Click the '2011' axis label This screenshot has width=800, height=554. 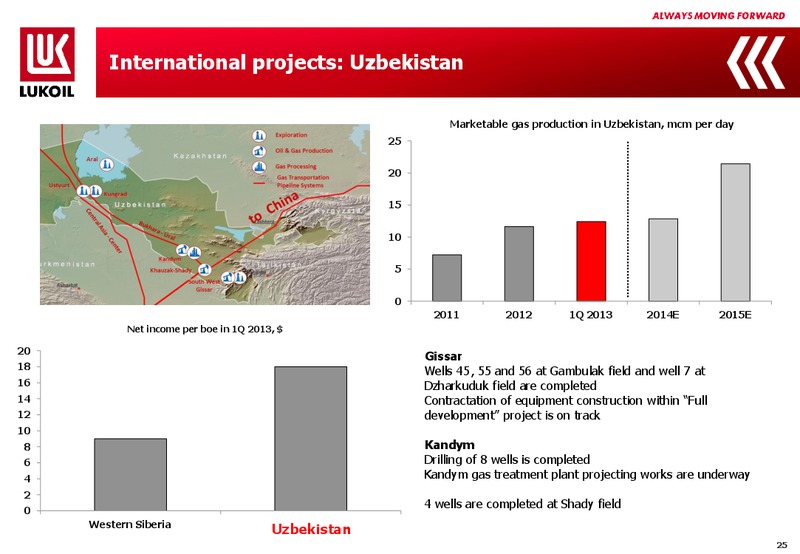(x=446, y=315)
